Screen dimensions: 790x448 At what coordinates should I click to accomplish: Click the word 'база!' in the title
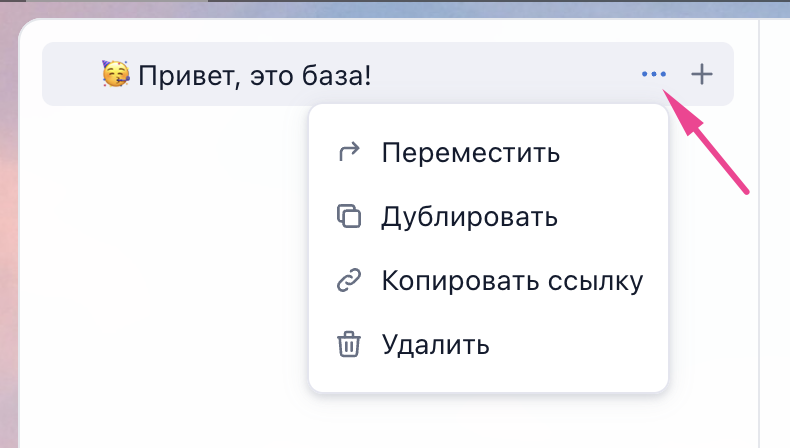click(337, 76)
